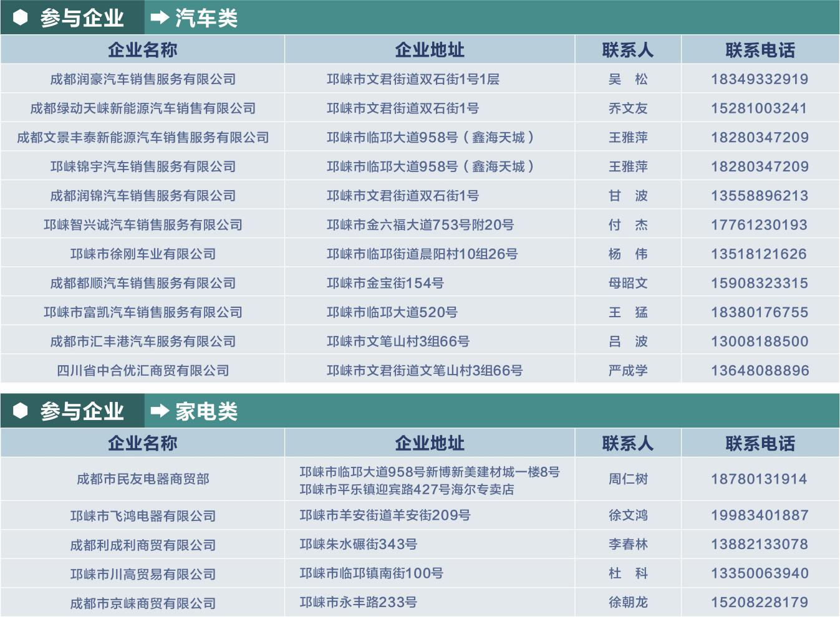Select the 联系电话 header in the 家电类 table
This screenshot has height=617, width=840.
[761, 443]
